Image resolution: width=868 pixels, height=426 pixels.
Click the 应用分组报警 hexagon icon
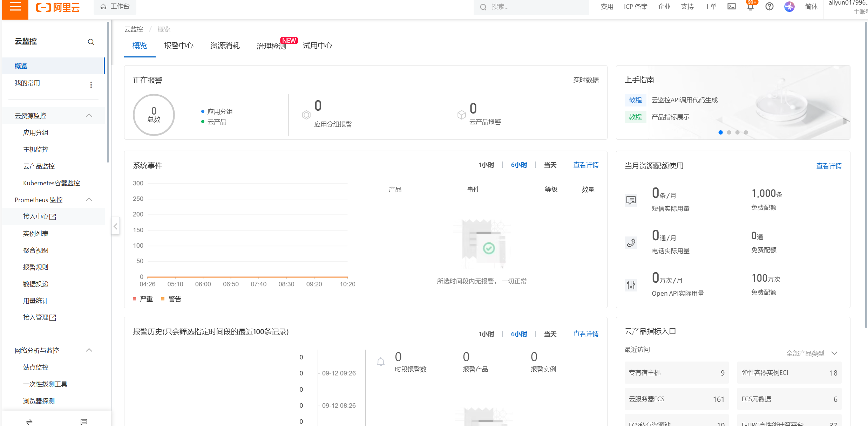(306, 115)
